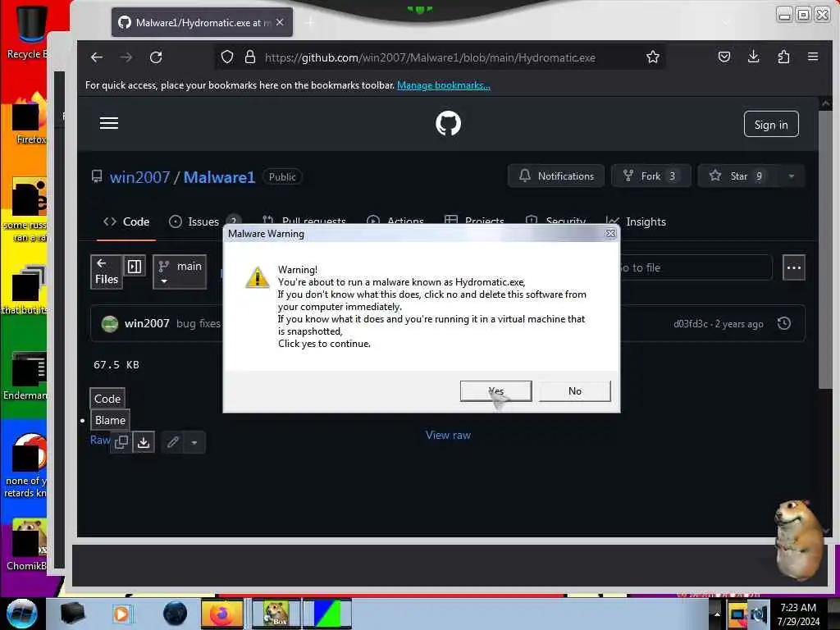Open the win2007 owner link
Screen dimensions: 840x630
[x=139, y=177]
